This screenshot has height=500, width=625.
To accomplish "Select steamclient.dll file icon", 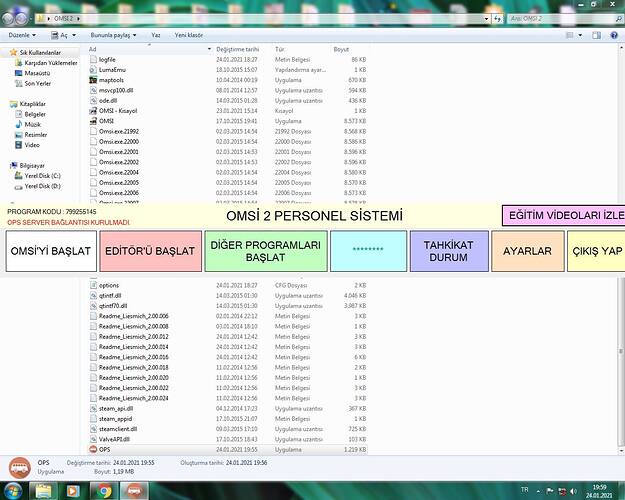I will point(93,429).
